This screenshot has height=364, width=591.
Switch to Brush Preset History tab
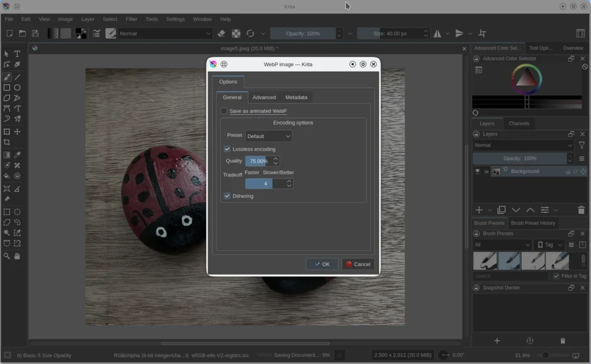(x=533, y=223)
